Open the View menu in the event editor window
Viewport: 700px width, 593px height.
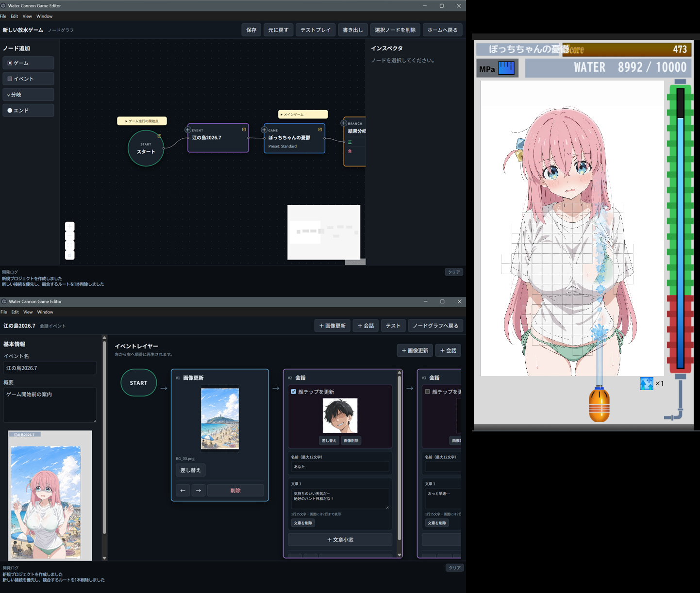(28, 312)
